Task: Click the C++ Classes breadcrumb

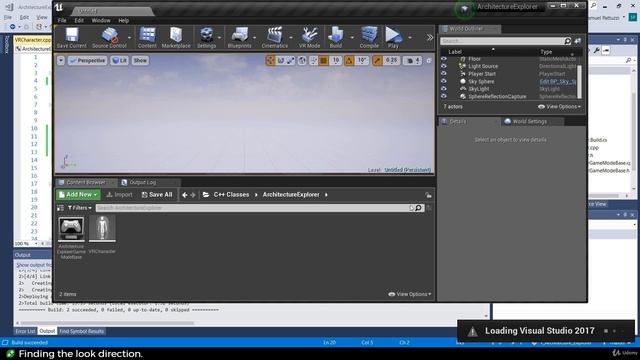Action: coord(231,195)
